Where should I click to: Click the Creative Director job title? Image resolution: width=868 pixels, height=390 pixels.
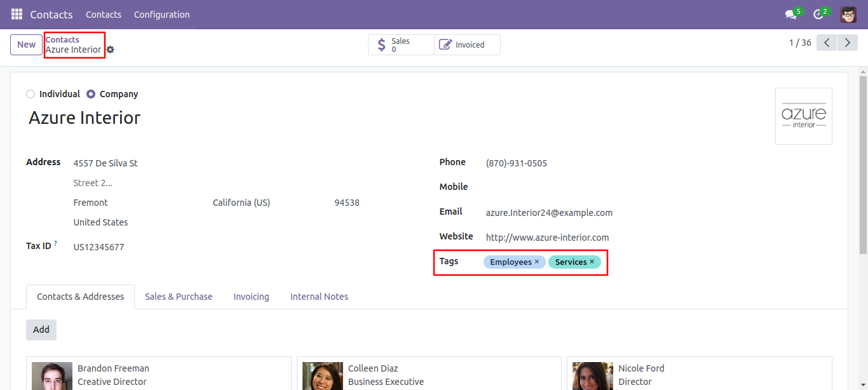tap(112, 382)
